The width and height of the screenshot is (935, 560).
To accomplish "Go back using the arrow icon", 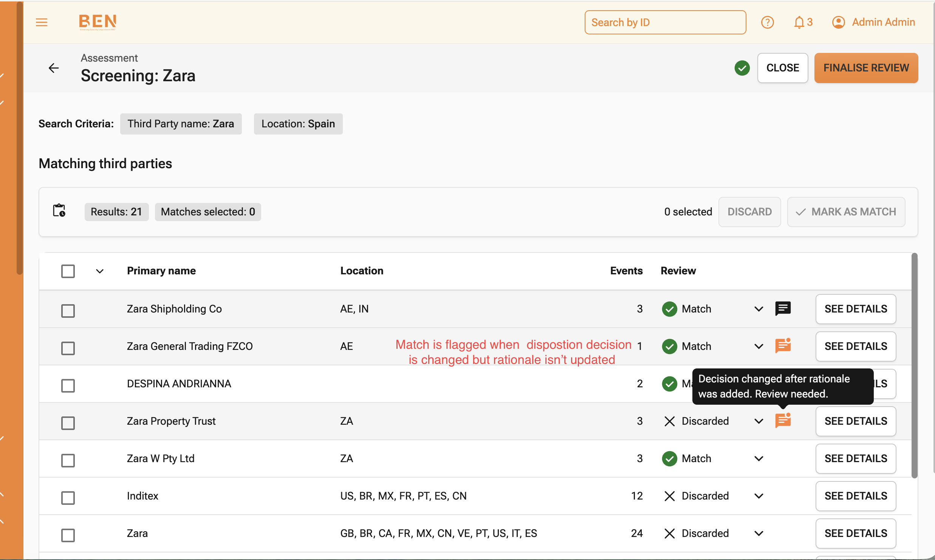I will click(54, 68).
